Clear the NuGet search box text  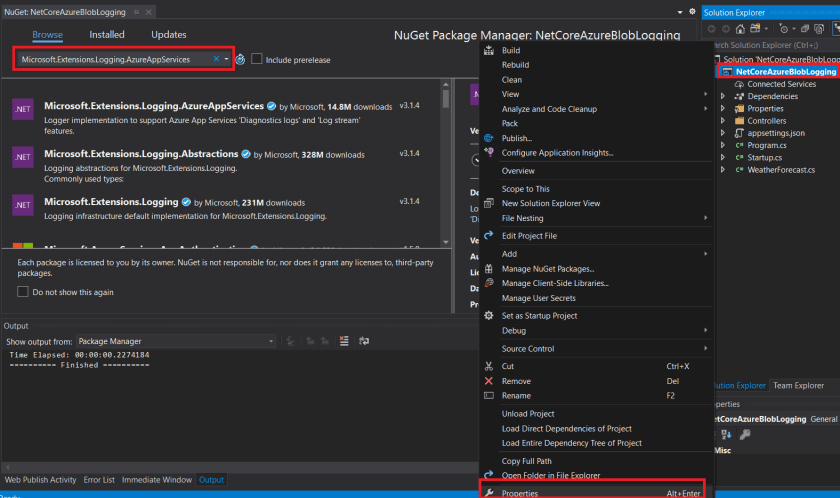[216, 60]
